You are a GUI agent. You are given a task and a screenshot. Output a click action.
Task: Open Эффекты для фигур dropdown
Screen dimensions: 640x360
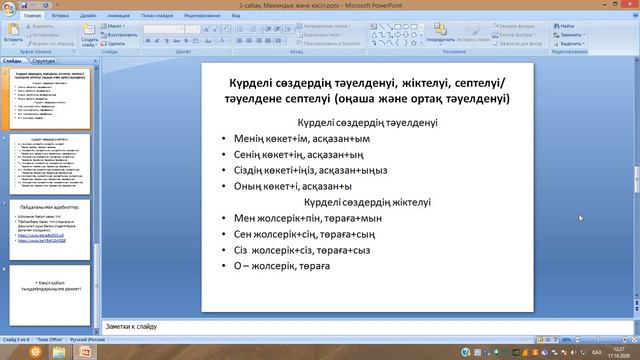pyautogui.click(x=519, y=43)
